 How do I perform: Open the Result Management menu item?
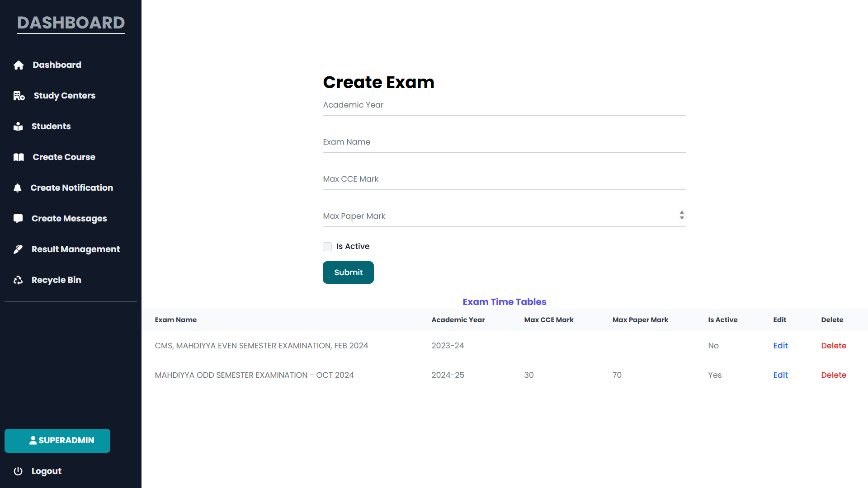click(75, 249)
